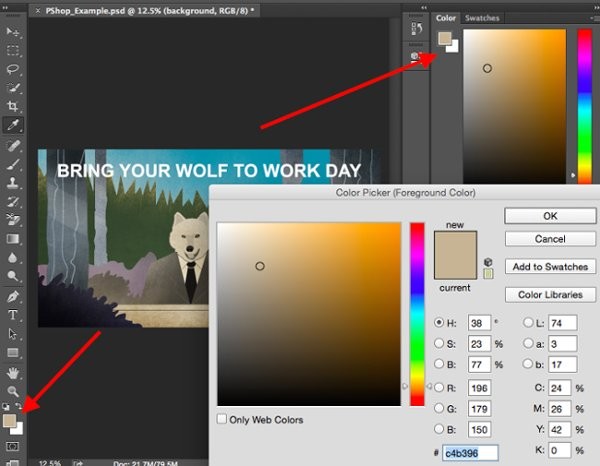The height and width of the screenshot is (466, 600).
Task: Select the Lasso tool
Action: (14, 69)
